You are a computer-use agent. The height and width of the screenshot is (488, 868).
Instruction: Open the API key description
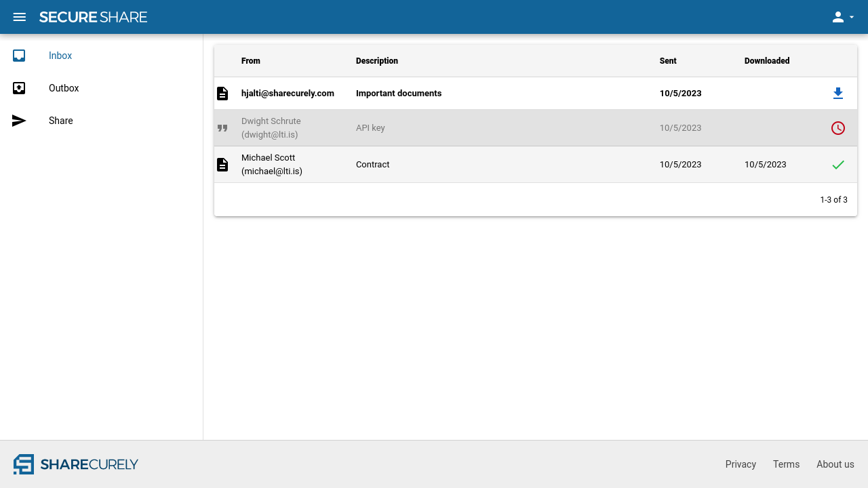coord(370,128)
